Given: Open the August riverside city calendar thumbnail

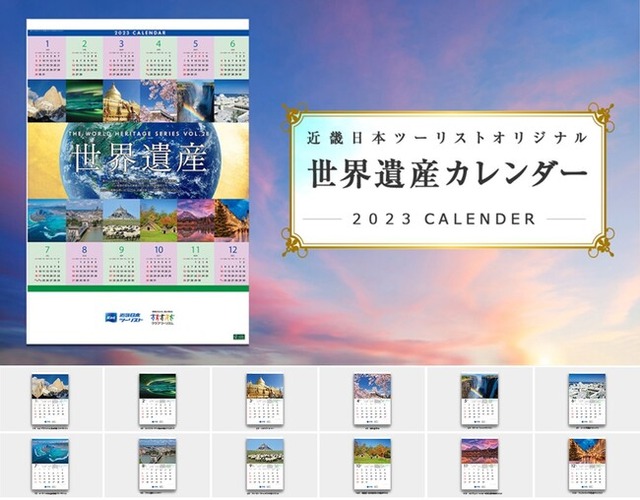Looking at the screenshot, I should pos(158,465).
